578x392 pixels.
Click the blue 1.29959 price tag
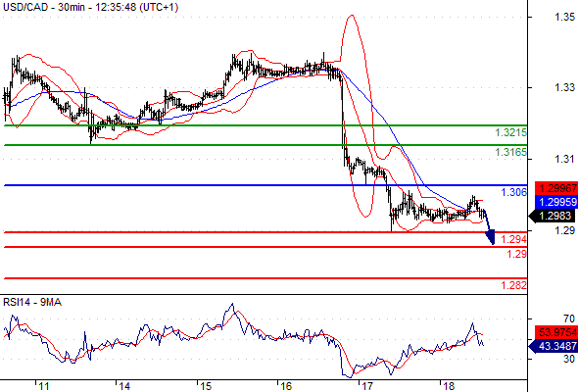click(x=555, y=202)
